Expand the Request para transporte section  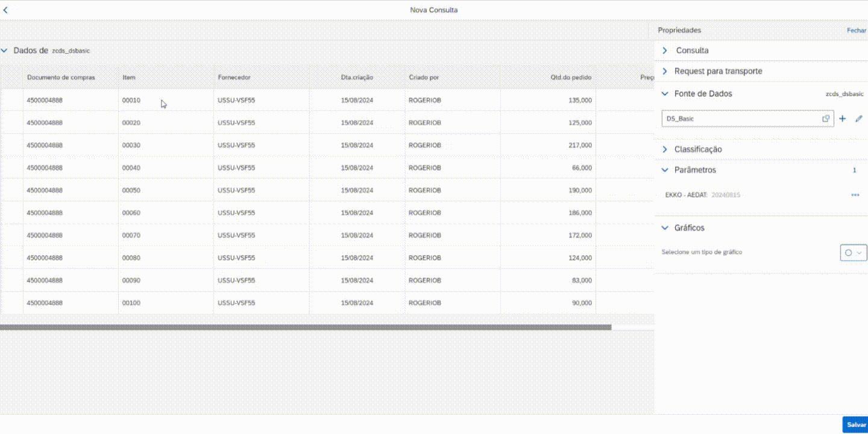tap(665, 71)
